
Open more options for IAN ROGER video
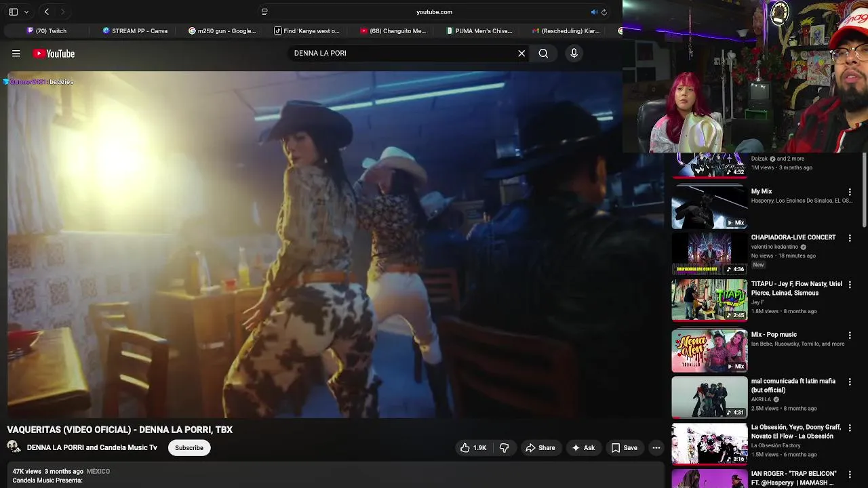850,474
